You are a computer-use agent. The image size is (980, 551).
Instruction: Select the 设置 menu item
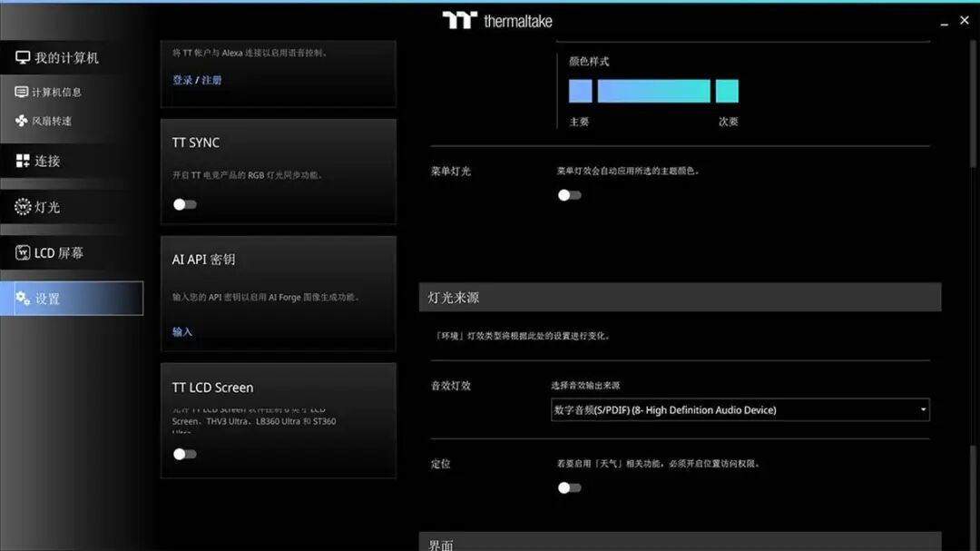72,299
